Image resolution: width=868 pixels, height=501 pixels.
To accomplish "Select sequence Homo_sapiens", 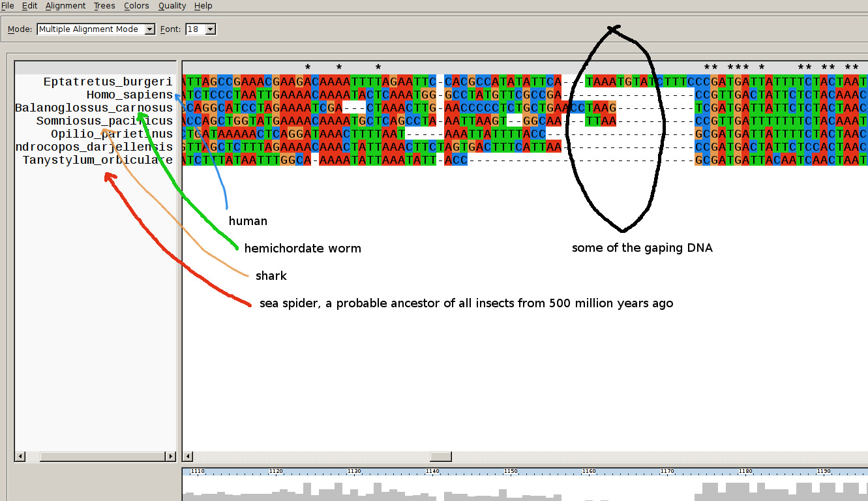I will point(130,95).
